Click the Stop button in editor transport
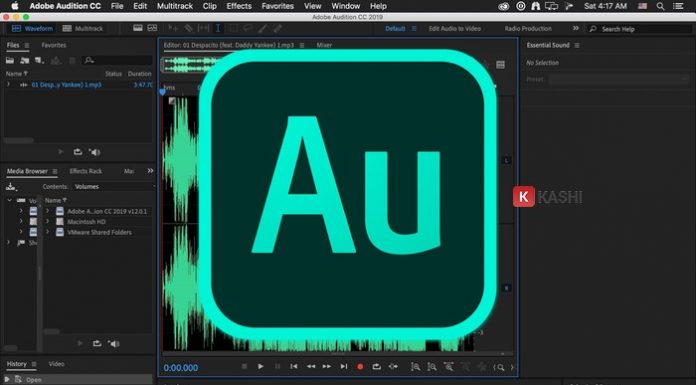 (x=244, y=366)
